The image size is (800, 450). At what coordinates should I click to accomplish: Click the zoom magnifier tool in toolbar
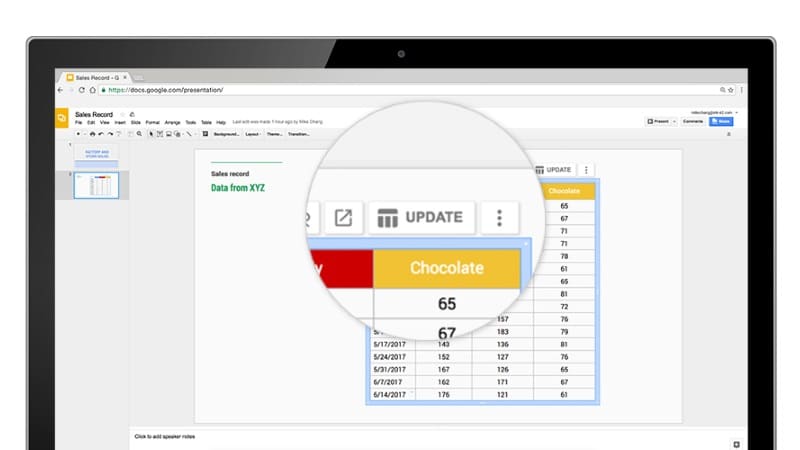[139, 133]
